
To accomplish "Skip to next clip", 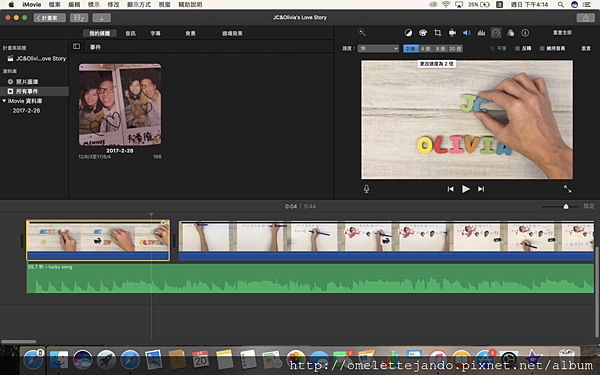I will pyautogui.click(x=481, y=189).
